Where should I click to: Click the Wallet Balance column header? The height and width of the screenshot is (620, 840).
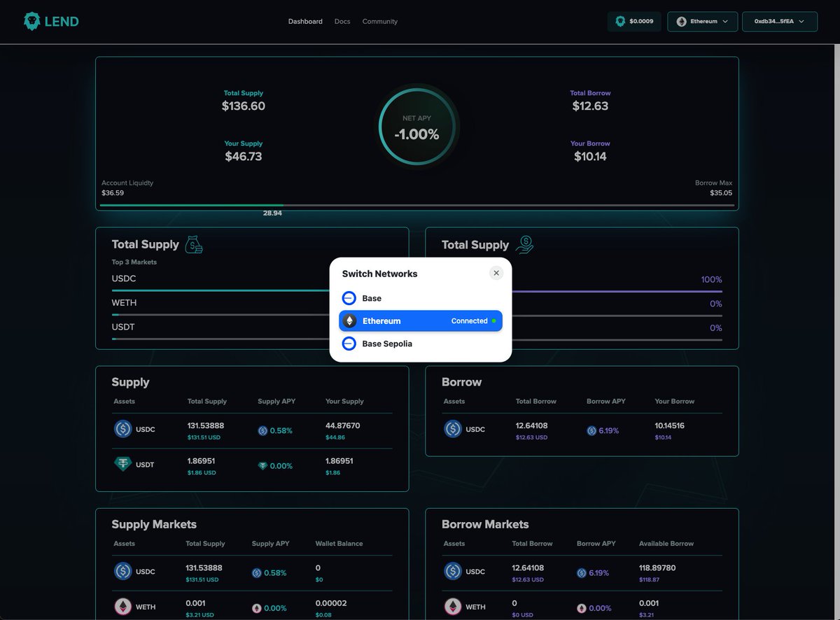click(x=339, y=544)
